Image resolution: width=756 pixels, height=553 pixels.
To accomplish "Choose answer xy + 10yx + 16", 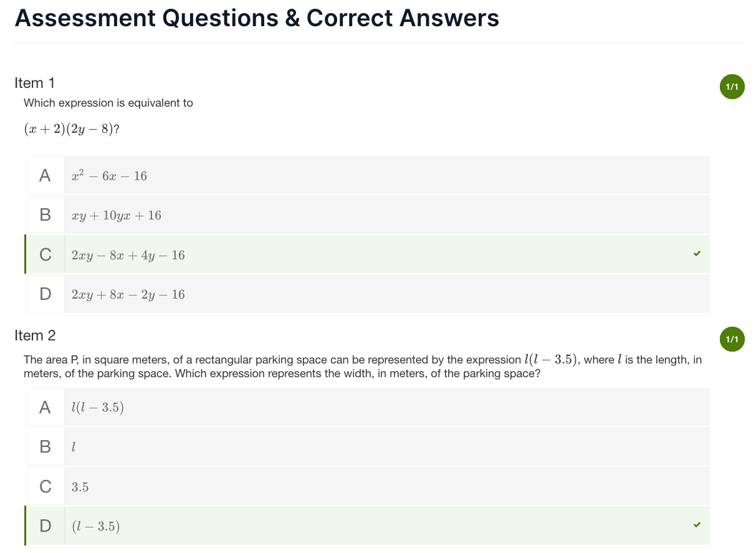I will [116, 216].
